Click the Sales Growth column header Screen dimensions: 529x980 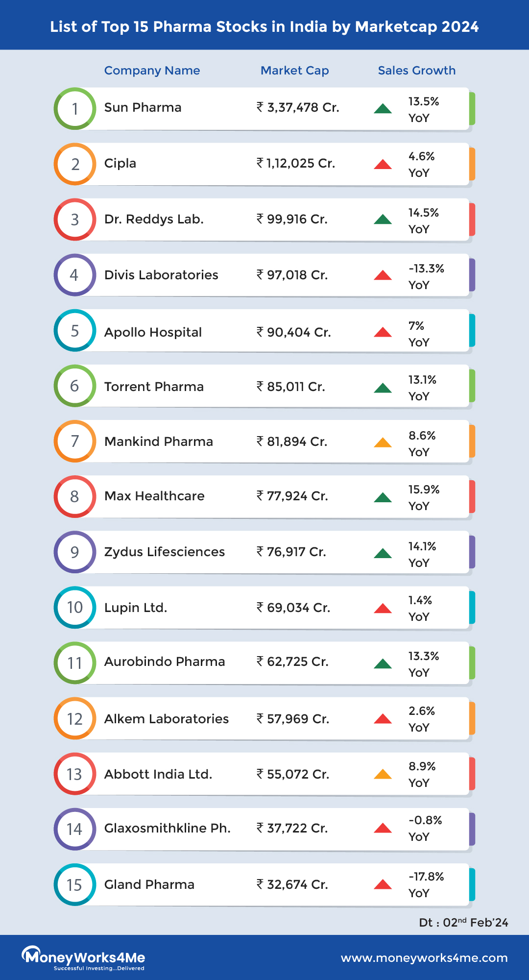click(x=416, y=71)
